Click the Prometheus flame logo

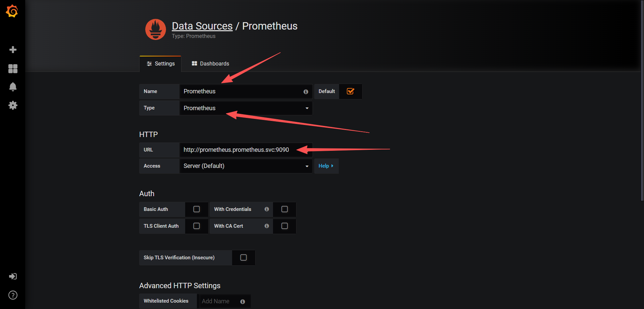(x=155, y=29)
